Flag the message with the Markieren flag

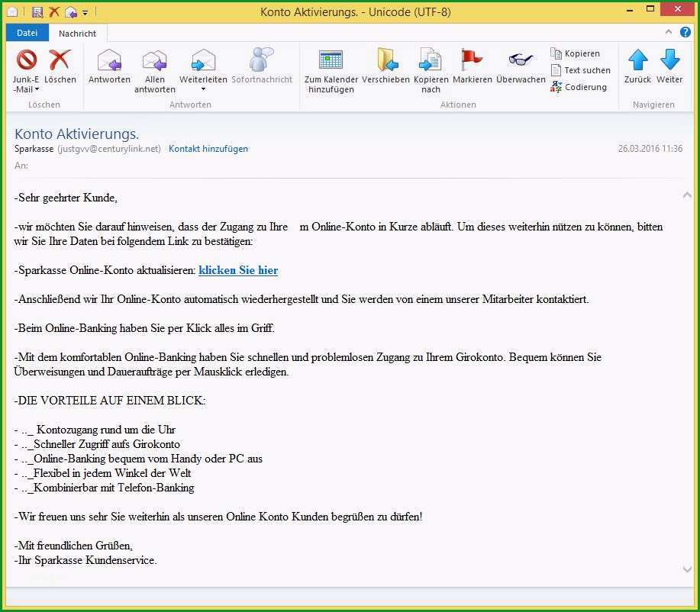pos(472,66)
